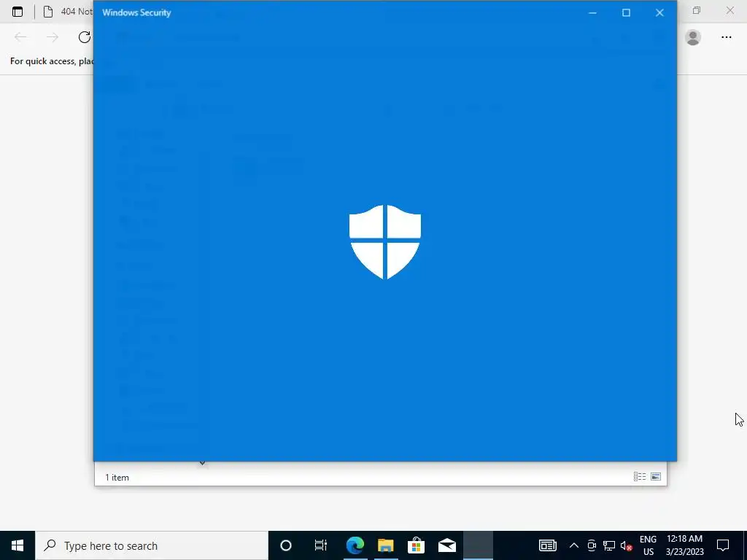747x560 pixels.
Task: Open network tray icon
Action: pos(609,545)
